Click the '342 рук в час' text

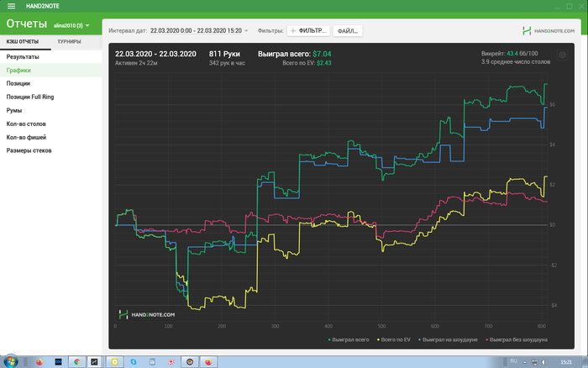pos(227,63)
